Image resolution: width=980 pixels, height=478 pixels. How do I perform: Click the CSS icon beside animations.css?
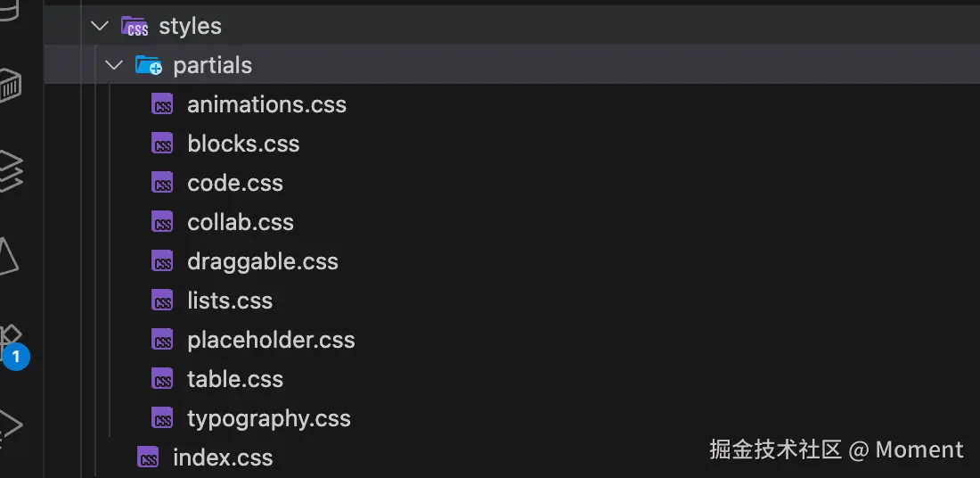pyautogui.click(x=162, y=105)
